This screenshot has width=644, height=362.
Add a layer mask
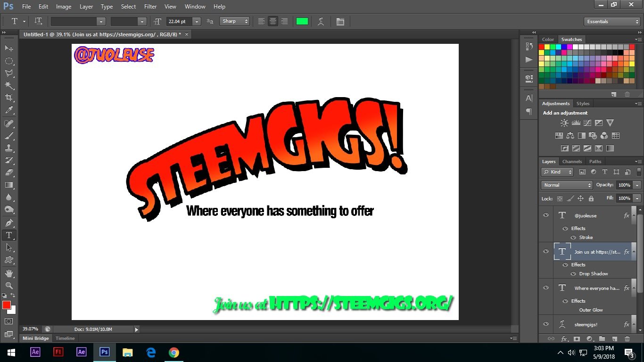pyautogui.click(x=577, y=338)
